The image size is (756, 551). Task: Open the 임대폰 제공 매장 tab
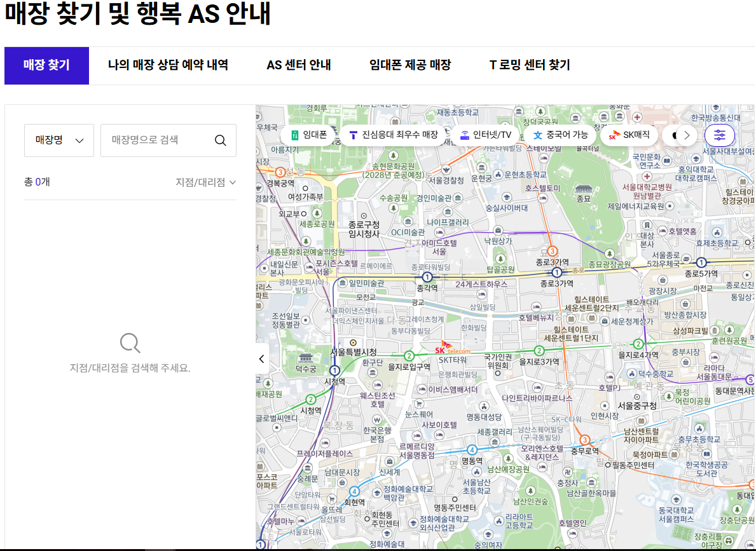[x=410, y=65]
